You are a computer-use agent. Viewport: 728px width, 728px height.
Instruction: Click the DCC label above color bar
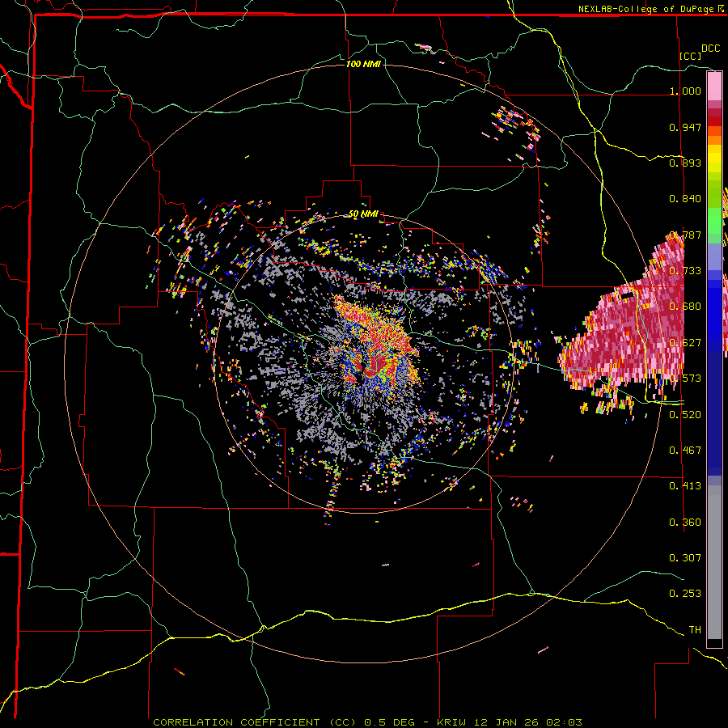coord(710,49)
